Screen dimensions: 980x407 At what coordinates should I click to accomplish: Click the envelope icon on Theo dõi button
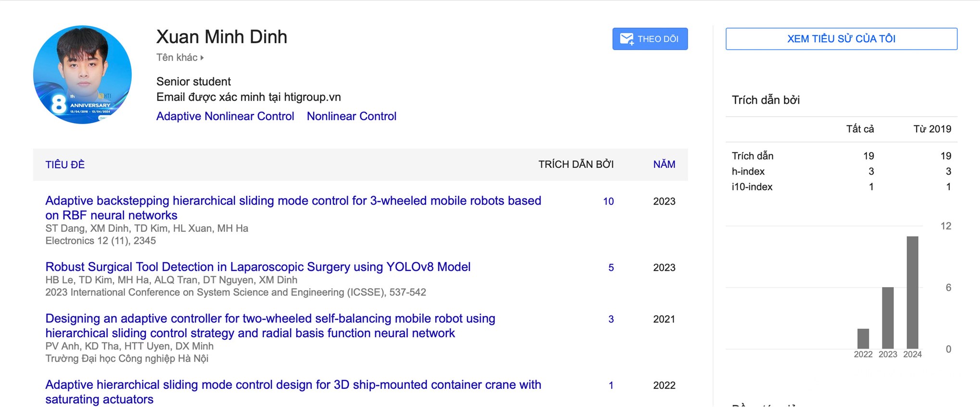point(627,39)
